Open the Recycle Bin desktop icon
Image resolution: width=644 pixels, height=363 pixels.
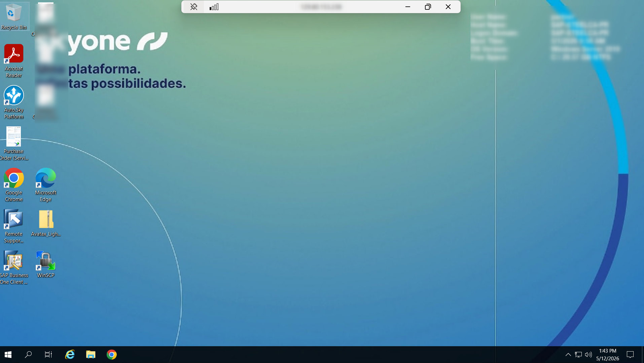click(x=14, y=16)
